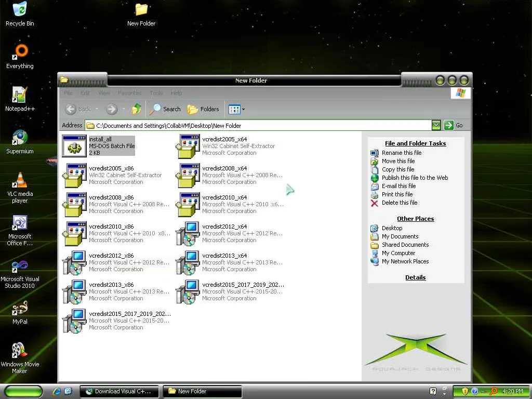Select the vcredist2008_x64 installer icon
This screenshot has height=399, width=532.
click(x=188, y=175)
